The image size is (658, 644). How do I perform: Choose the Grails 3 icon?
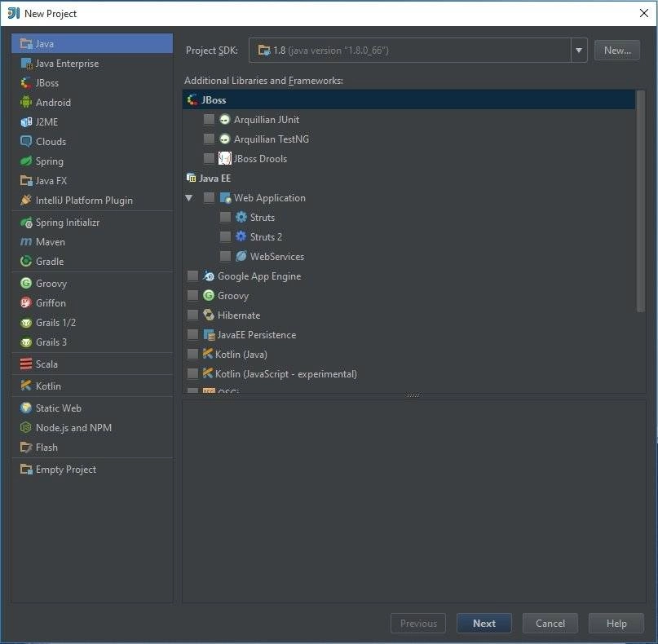click(26, 342)
